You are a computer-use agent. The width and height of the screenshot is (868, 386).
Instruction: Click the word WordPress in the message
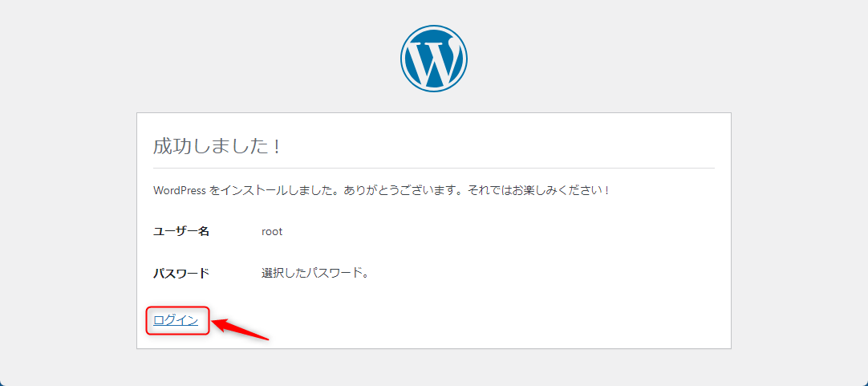[179, 191]
